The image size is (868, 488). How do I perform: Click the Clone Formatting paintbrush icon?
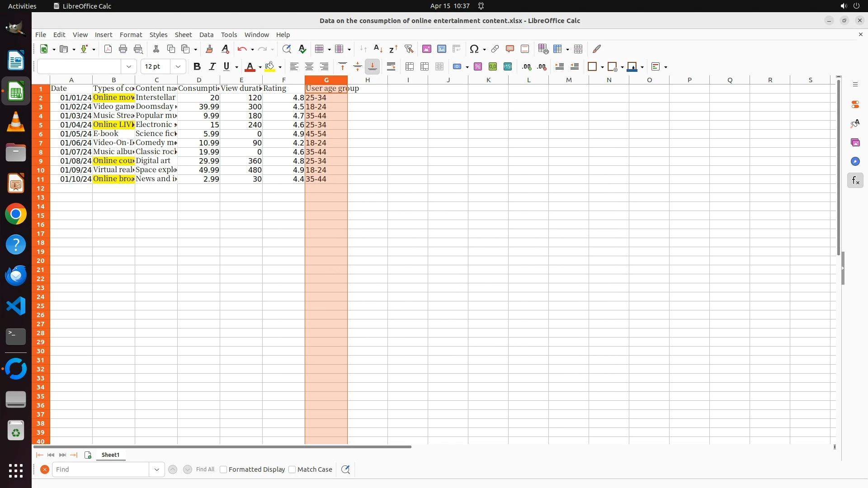point(209,49)
